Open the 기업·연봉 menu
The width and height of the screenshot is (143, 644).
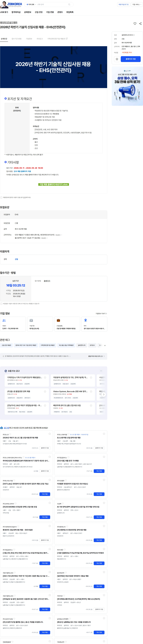tap(50, 12)
